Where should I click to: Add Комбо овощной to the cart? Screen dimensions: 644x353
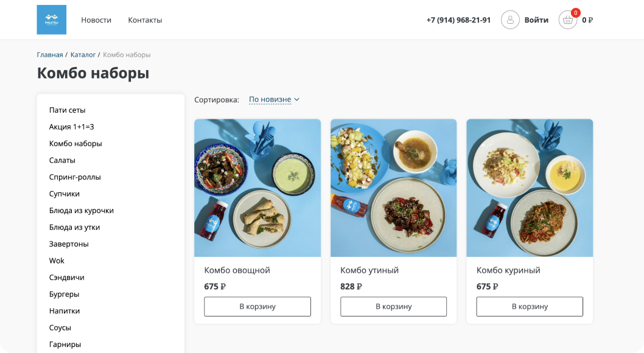pos(257,306)
